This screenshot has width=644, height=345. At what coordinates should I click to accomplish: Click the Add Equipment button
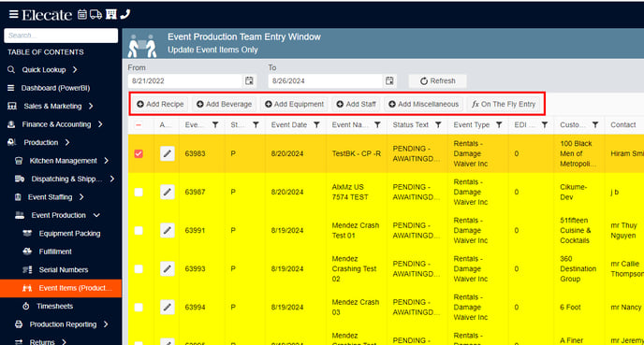point(294,104)
